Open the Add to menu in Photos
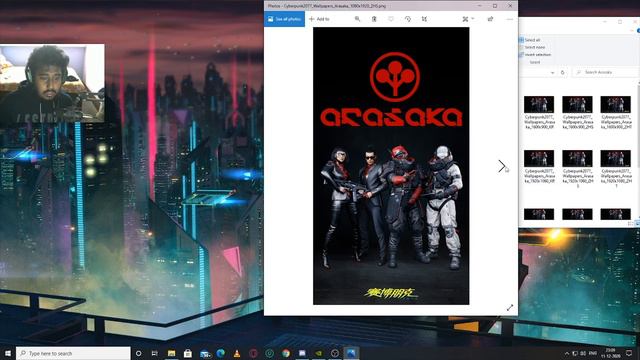Viewport: 640px width, 360px height. pyautogui.click(x=319, y=19)
